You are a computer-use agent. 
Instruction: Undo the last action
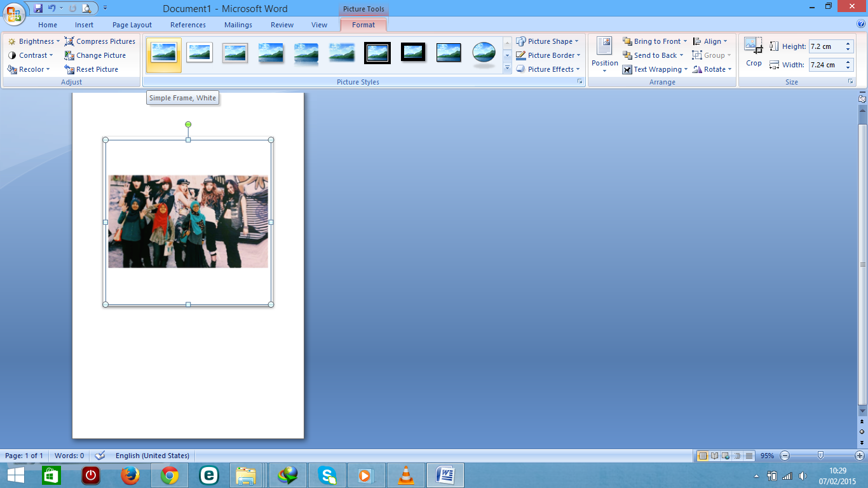click(51, 8)
